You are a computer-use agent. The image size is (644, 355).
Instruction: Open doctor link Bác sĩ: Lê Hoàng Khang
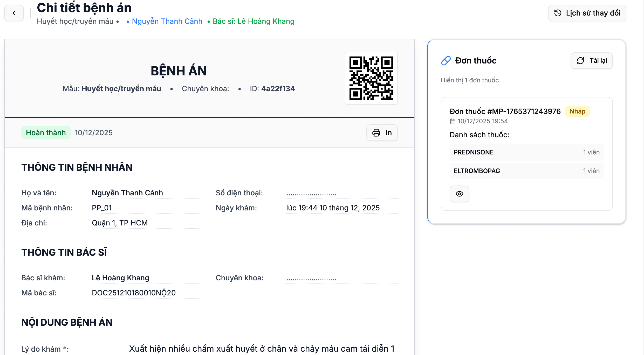[254, 21]
